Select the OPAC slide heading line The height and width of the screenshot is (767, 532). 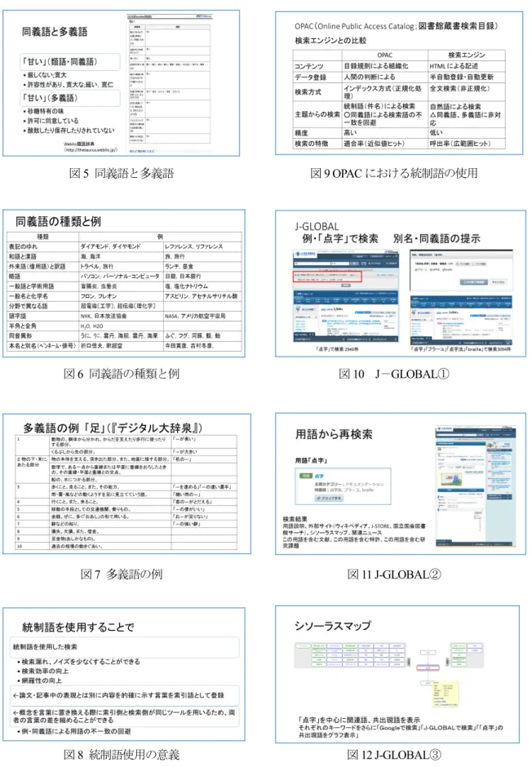point(396,26)
